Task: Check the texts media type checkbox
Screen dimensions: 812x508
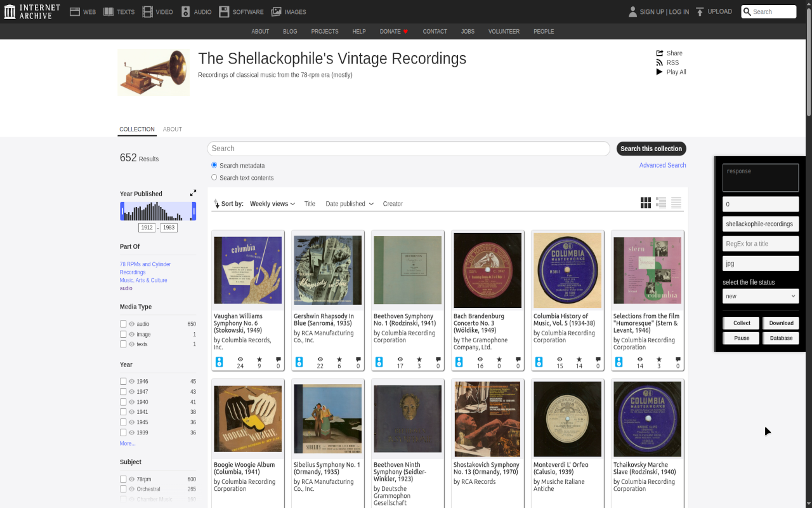Action: [123, 344]
